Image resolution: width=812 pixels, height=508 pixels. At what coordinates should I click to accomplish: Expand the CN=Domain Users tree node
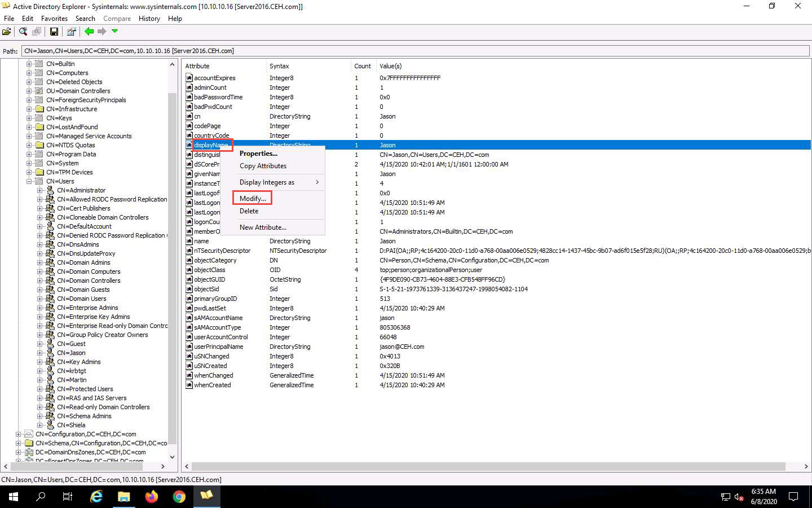[39, 299]
